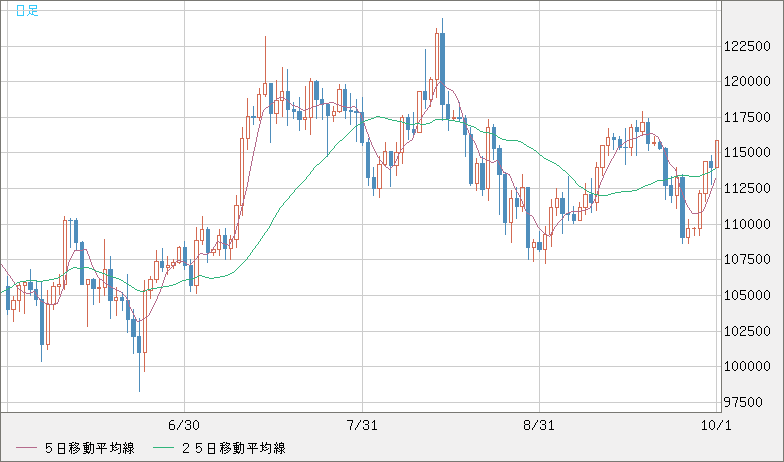Click the 107500 price axis label

pyautogui.click(x=746, y=260)
